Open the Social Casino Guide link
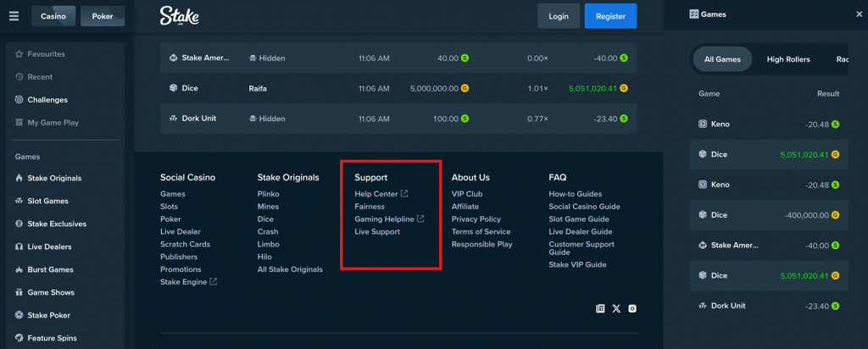Screen dimensions: 868x349 tap(584, 207)
